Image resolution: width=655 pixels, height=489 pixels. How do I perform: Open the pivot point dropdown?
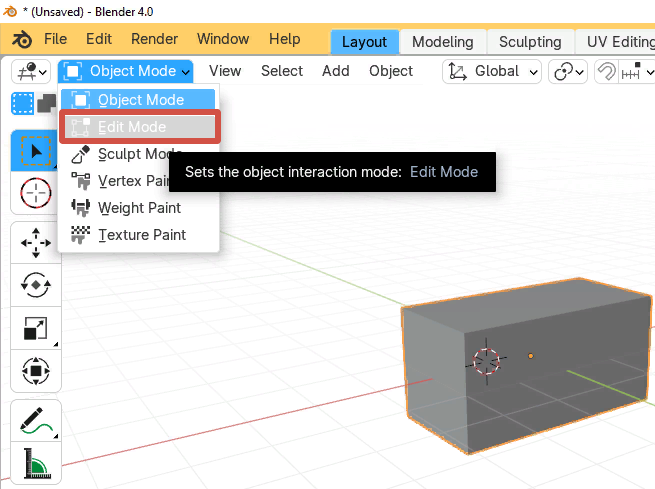coord(568,71)
